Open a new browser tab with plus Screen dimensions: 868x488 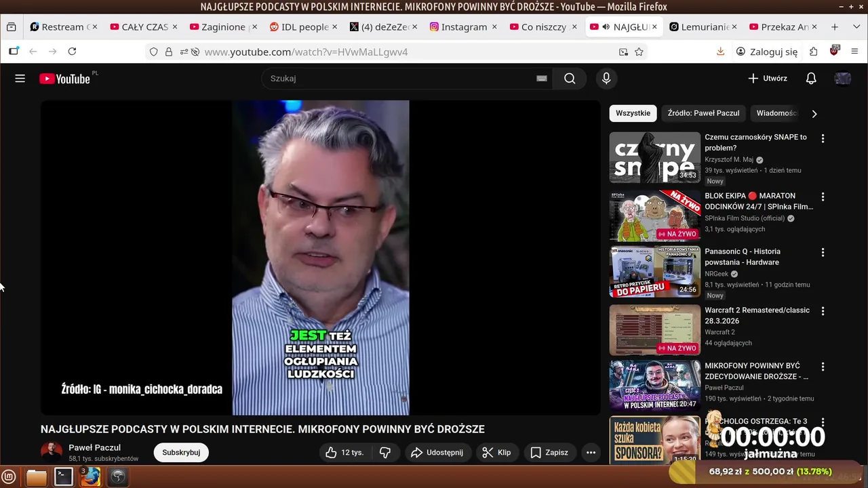pos(835,27)
